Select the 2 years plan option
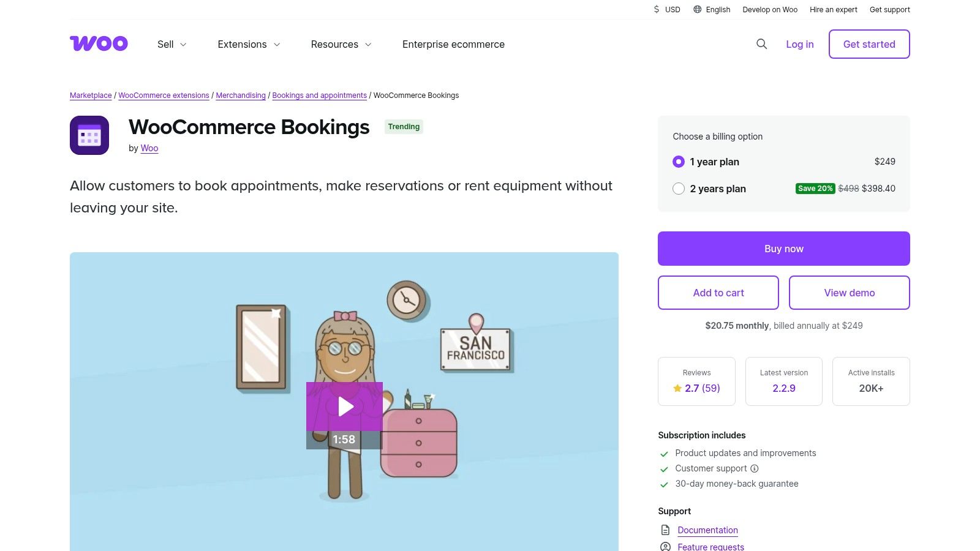The image size is (980, 551). 679,189
